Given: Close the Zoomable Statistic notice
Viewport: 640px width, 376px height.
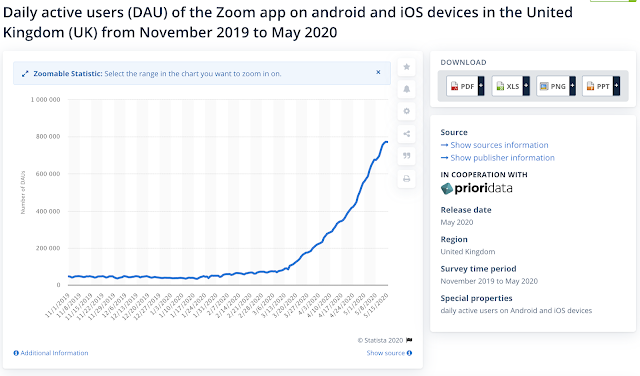Looking at the screenshot, I should tap(378, 72).
